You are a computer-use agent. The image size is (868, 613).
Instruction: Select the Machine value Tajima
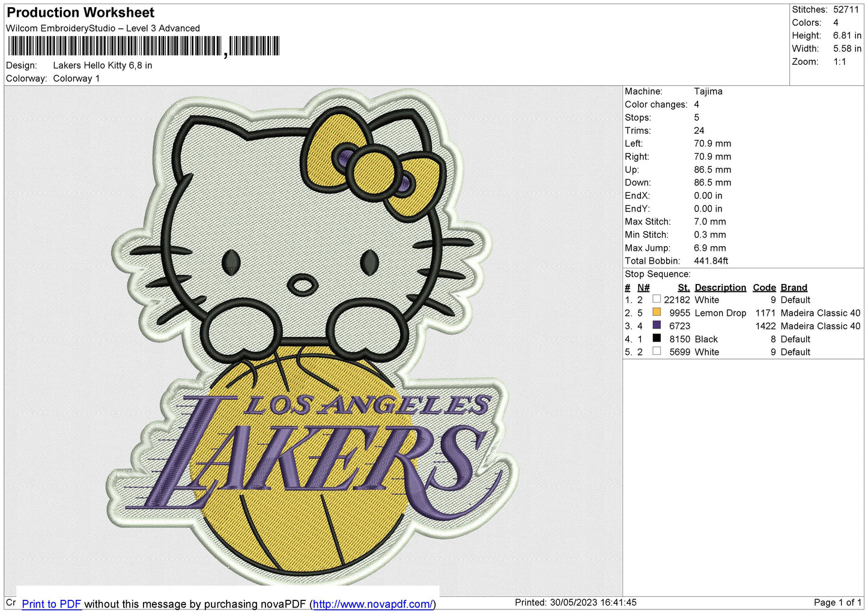point(708,91)
